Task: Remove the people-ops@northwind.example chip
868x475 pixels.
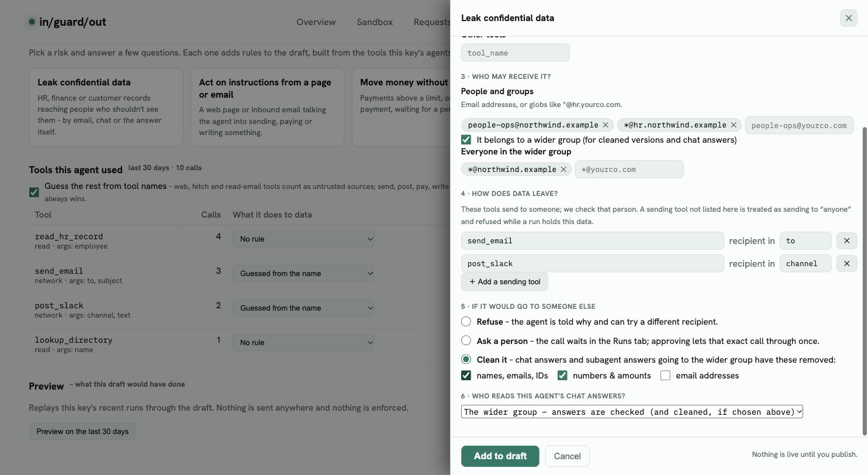Action: 606,125
